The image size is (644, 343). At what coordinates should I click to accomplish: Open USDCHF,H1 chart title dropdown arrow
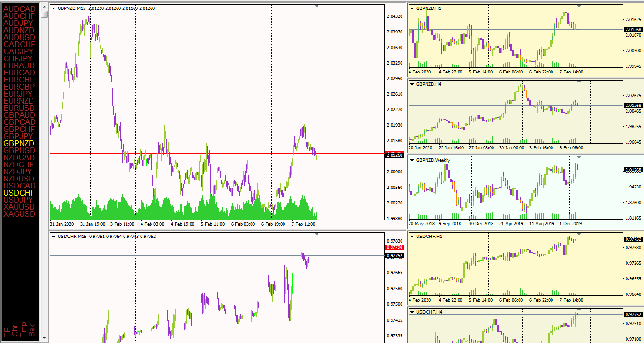[412, 236]
